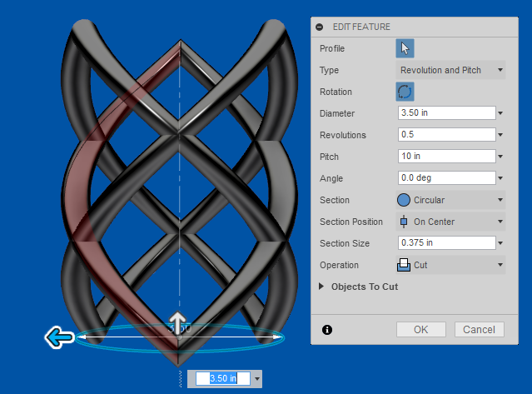Toggle the Rotation direction icon
Viewport: 532px width, 394px height.
point(405,92)
